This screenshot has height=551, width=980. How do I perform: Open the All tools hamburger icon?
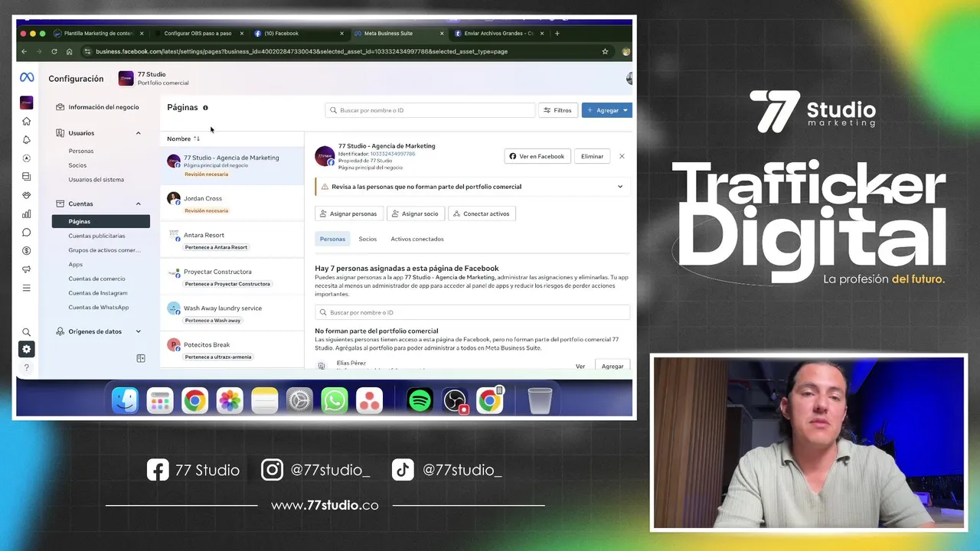coord(27,288)
